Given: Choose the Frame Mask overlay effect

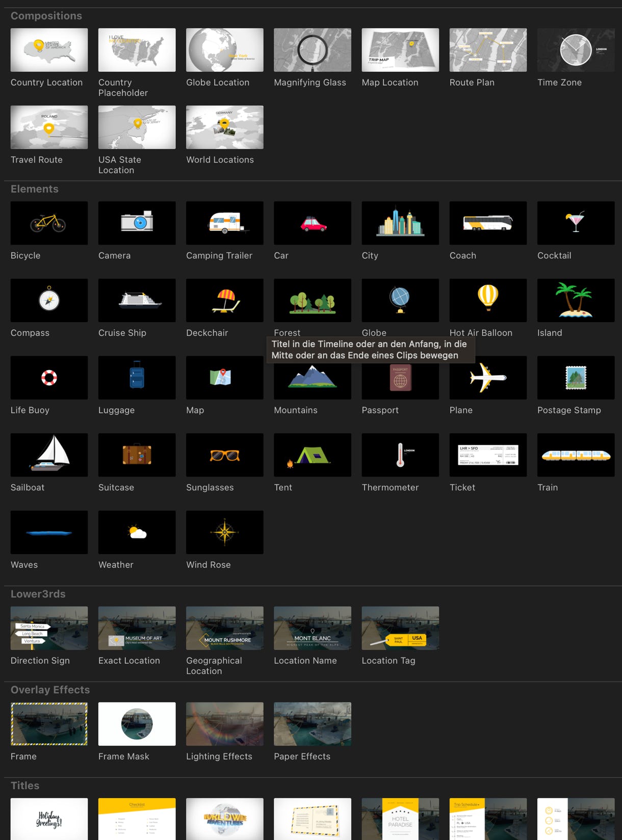Looking at the screenshot, I should [137, 724].
